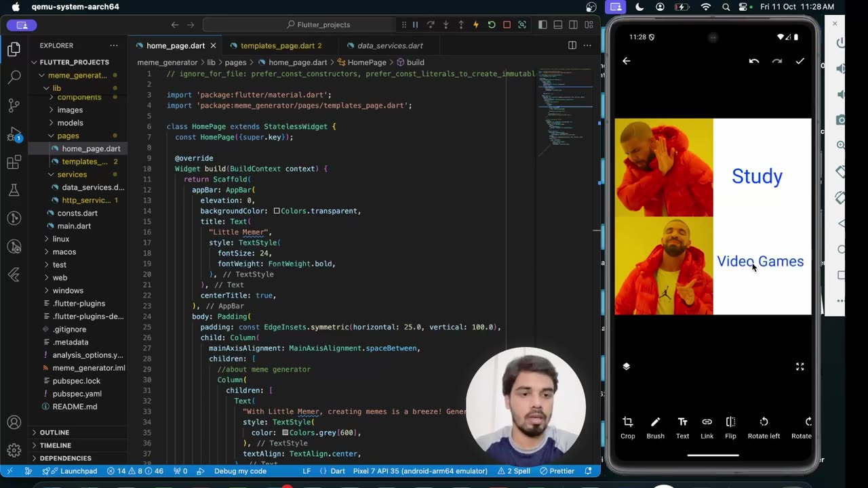The width and height of the screenshot is (868, 488).
Task: Select Flip tool in emulator image editor
Action: tap(730, 428)
